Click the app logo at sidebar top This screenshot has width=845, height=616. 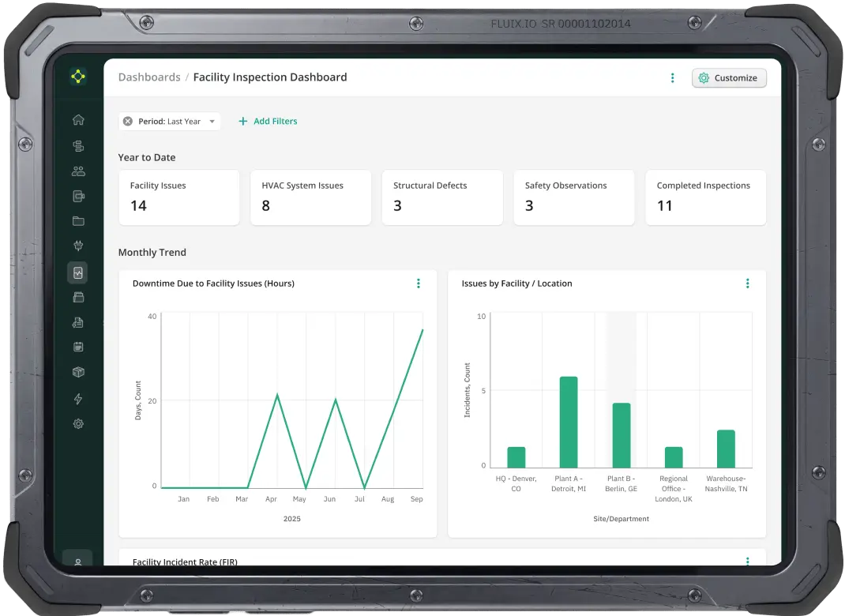click(77, 77)
